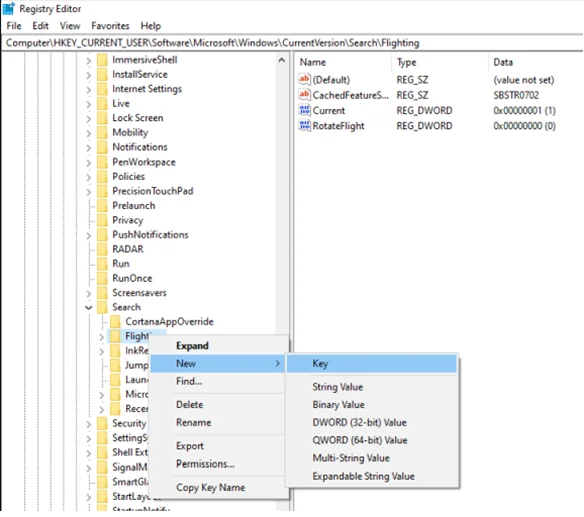The image size is (584, 517).
Task: Click the Lock Screen folder icon
Action: 102,118
